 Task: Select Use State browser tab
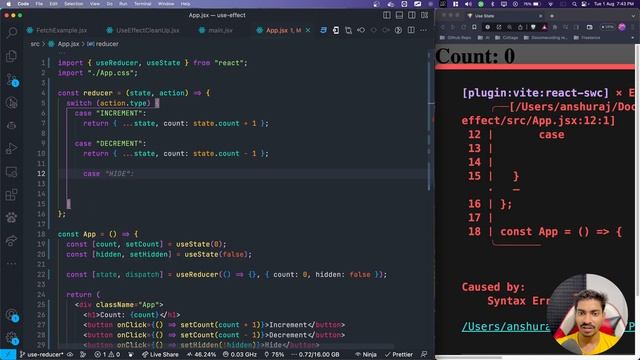pos(505,16)
